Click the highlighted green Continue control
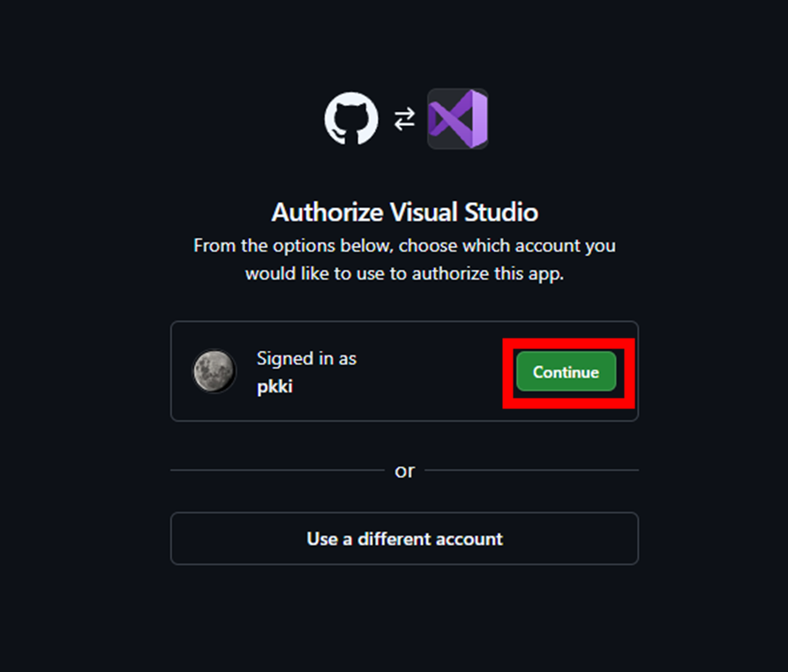Image resolution: width=788 pixels, height=672 pixels. 566,371
